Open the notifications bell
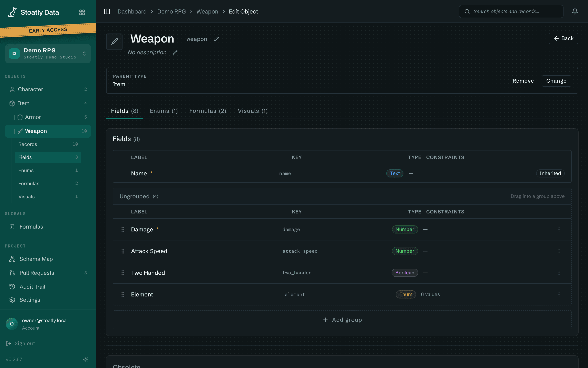 575,11
